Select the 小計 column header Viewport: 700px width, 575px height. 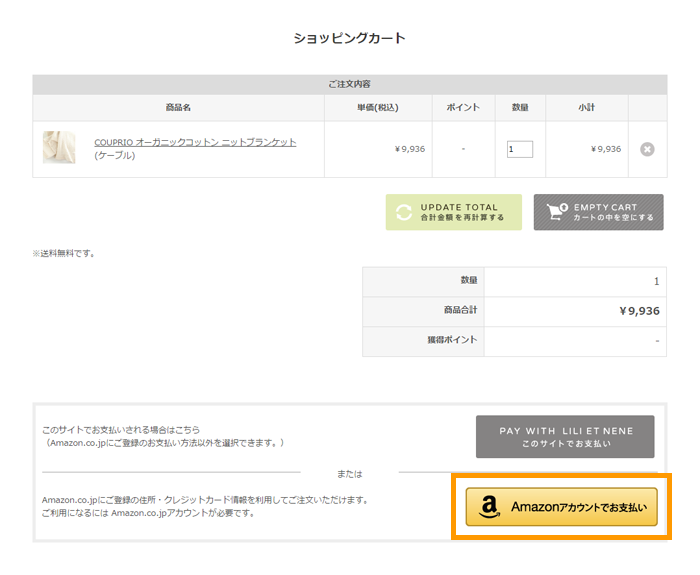587,107
